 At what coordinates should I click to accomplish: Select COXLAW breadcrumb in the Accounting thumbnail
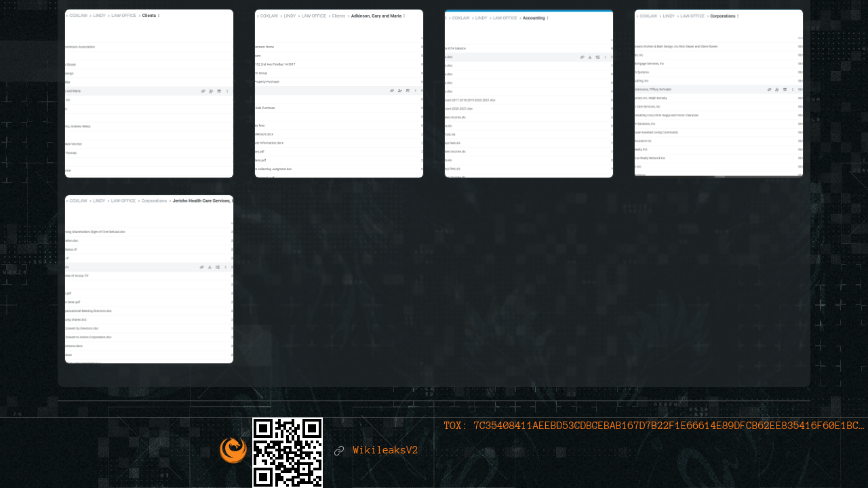(x=461, y=18)
